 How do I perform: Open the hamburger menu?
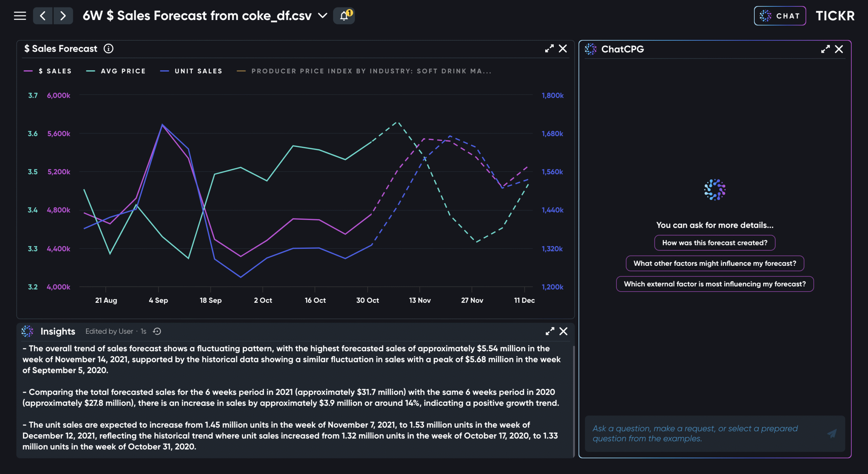(x=20, y=16)
